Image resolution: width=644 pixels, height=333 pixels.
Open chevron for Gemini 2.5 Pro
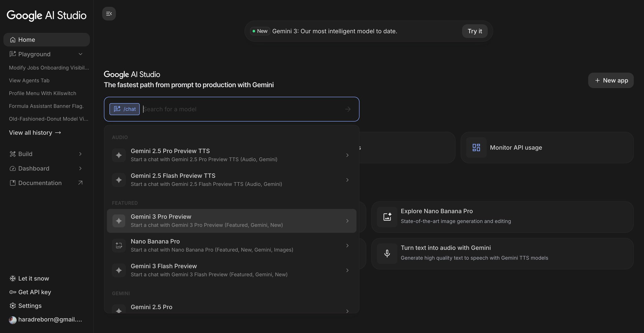(x=347, y=310)
